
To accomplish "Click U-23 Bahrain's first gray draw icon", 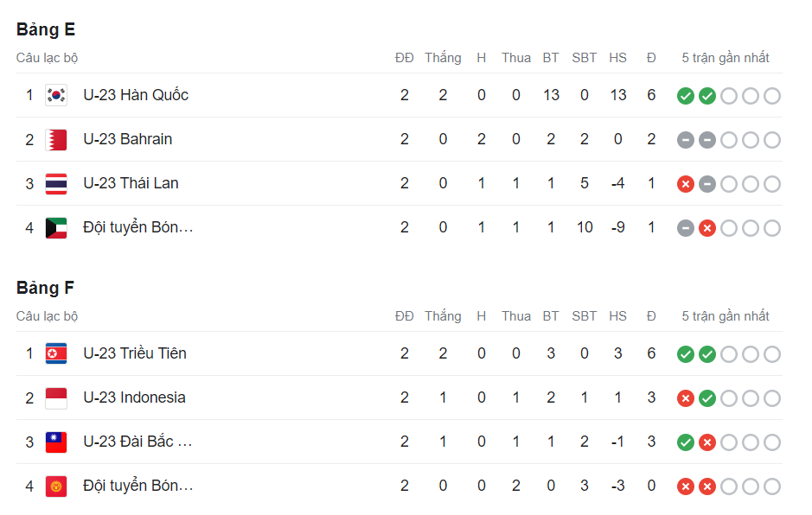I will coord(686,140).
